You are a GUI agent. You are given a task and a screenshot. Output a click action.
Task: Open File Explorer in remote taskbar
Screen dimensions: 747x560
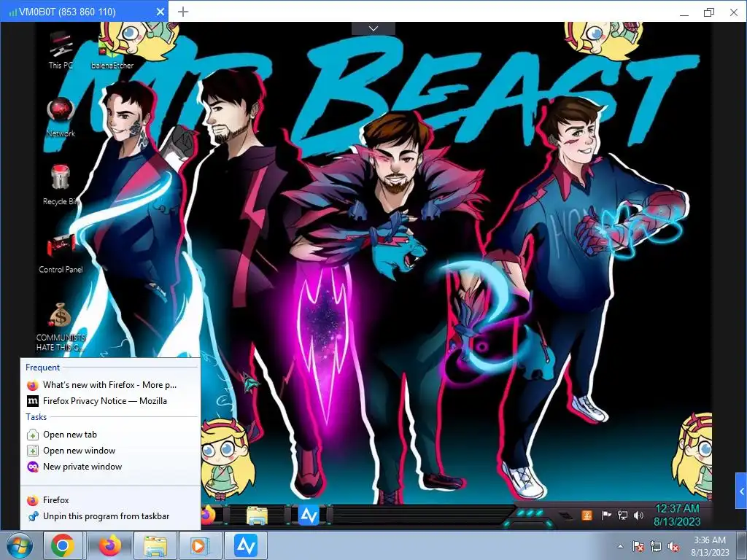tap(257, 516)
